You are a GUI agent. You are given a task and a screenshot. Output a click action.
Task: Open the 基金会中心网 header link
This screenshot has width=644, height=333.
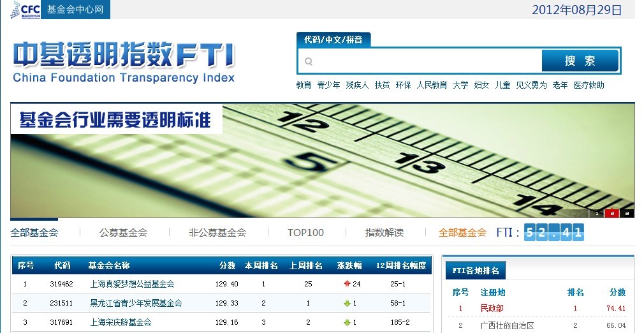tap(75, 9)
